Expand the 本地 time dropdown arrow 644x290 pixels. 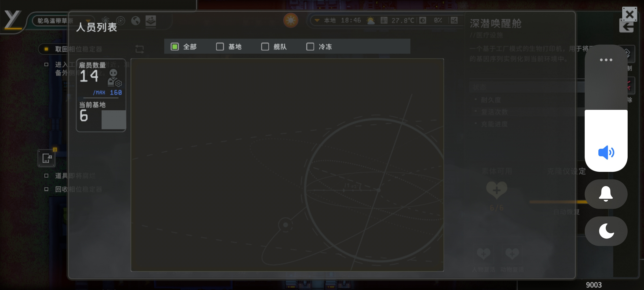[317, 20]
